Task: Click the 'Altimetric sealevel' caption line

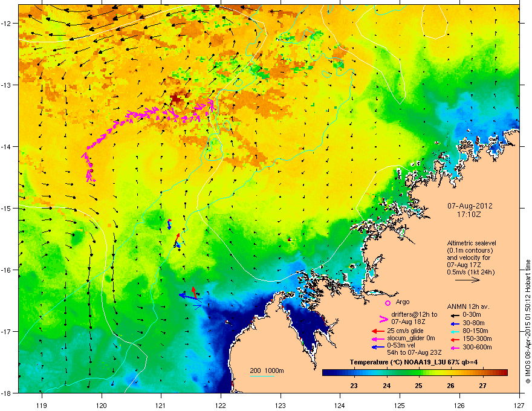Action: (x=472, y=243)
